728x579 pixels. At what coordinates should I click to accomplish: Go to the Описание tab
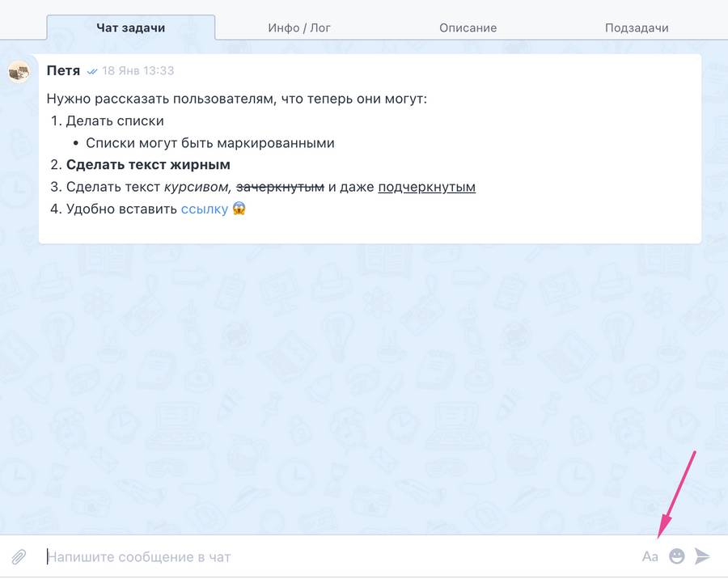click(468, 27)
